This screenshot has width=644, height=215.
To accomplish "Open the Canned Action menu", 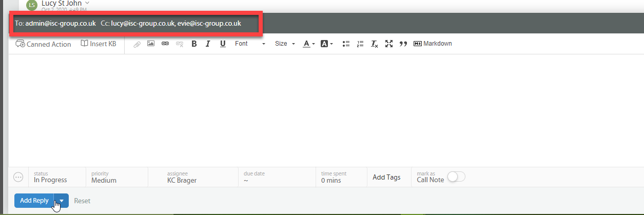I will pyautogui.click(x=44, y=44).
